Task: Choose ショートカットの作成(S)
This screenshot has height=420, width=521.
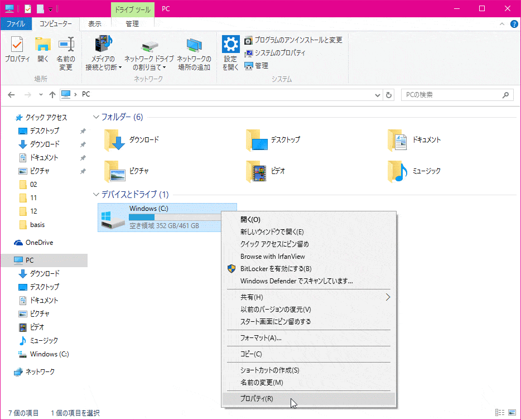Action: click(309, 370)
